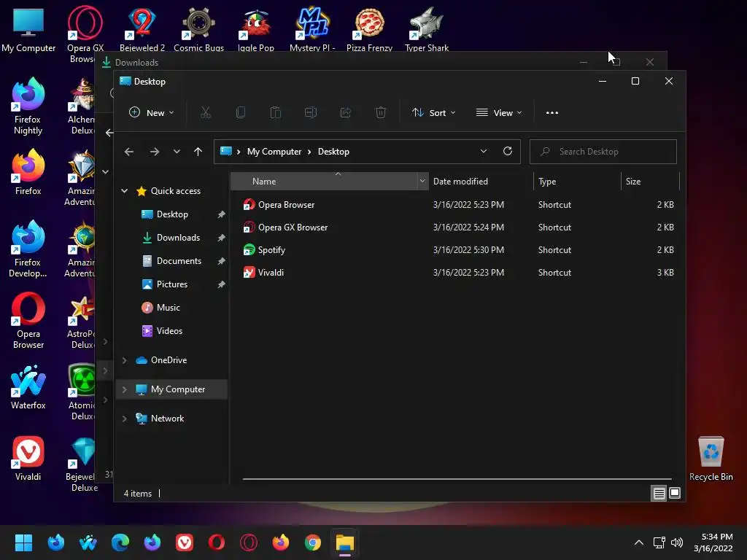Screen dimensions: 747x560
Task: Expand the My Computer tree node
Action: [124, 389]
